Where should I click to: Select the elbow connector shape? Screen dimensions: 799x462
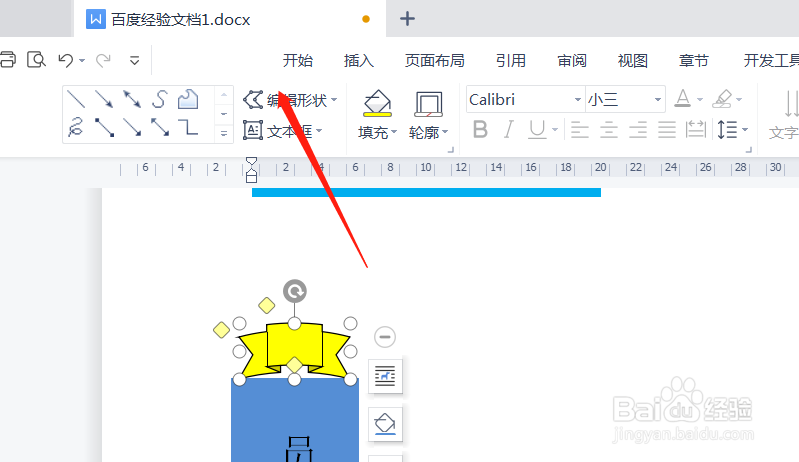(188, 127)
